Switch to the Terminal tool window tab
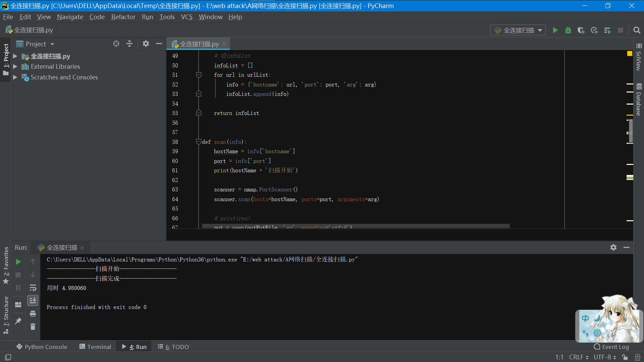 click(x=95, y=347)
